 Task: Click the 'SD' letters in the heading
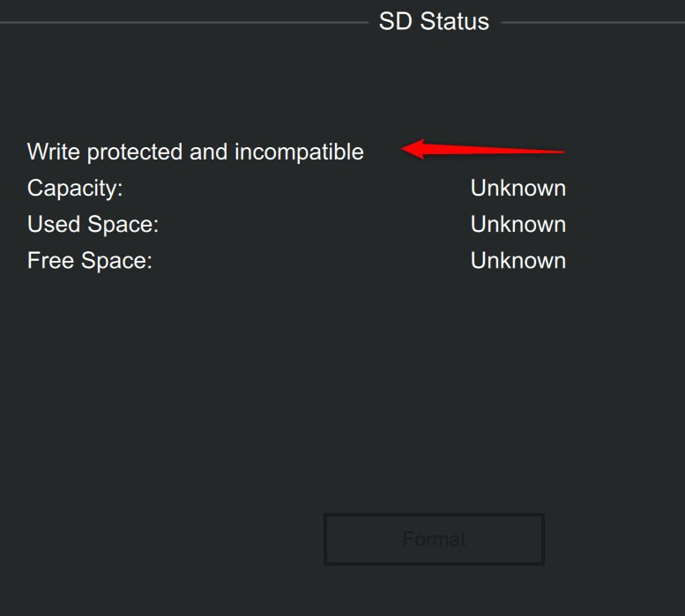click(x=395, y=21)
